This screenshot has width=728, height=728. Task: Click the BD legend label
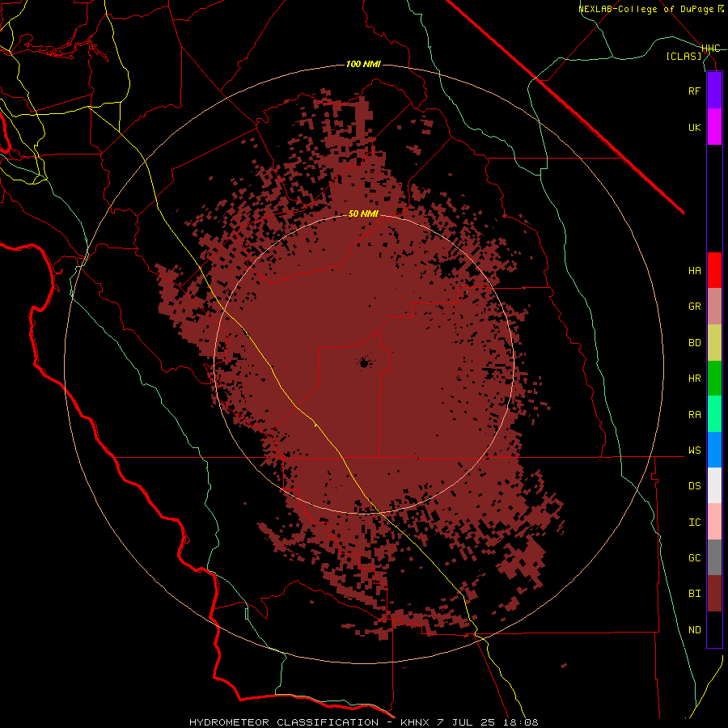pyautogui.click(x=694, y=343)
